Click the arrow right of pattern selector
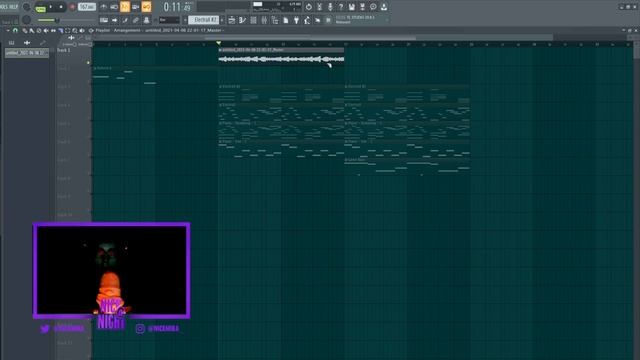The image size is (640, 360). click(x=222, y=20)
